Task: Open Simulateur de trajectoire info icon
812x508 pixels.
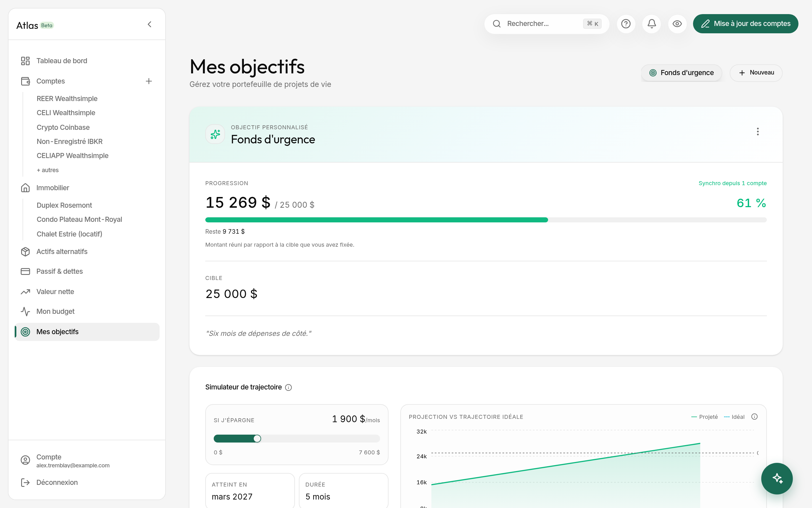Action: pos(288,387)
